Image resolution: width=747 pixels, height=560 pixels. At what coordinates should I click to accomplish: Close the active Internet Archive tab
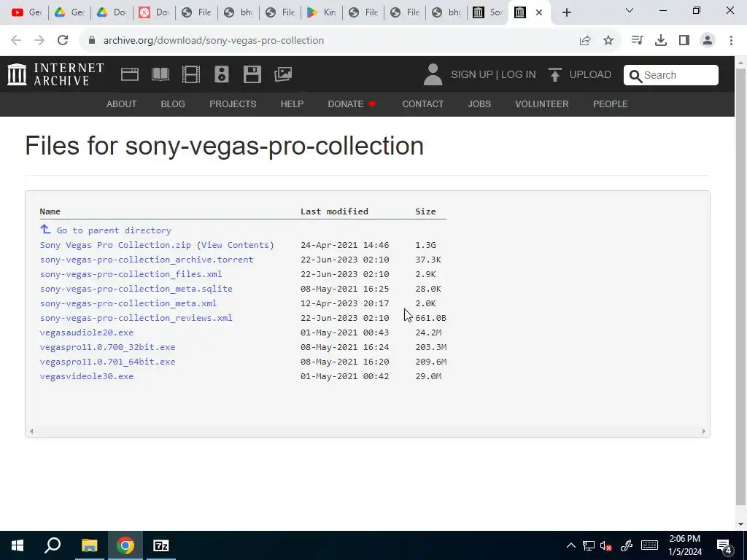point(539,12)
